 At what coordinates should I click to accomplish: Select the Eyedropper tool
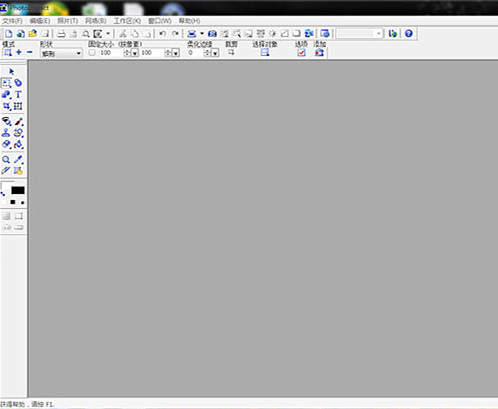point(18,159)
